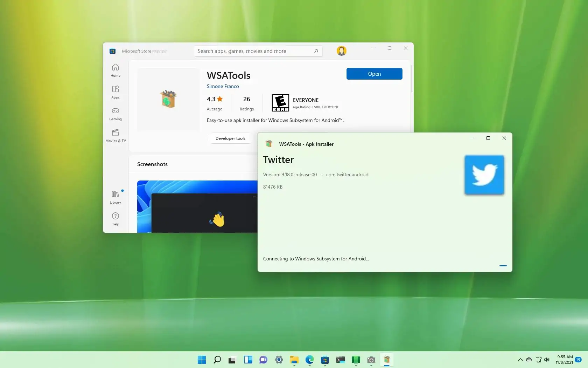Open Settings from the taskbar
Screen dimensions: 588x368
279,360
